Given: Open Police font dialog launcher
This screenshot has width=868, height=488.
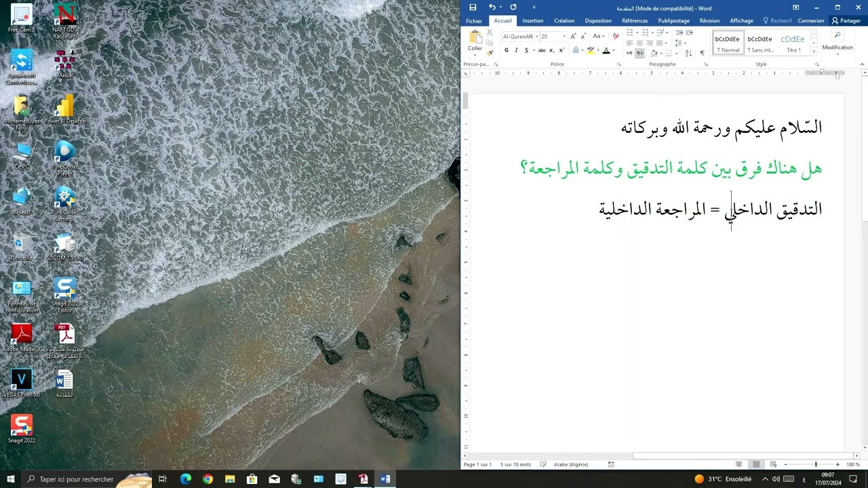Looking at the screenshot, I should point(618,64).
